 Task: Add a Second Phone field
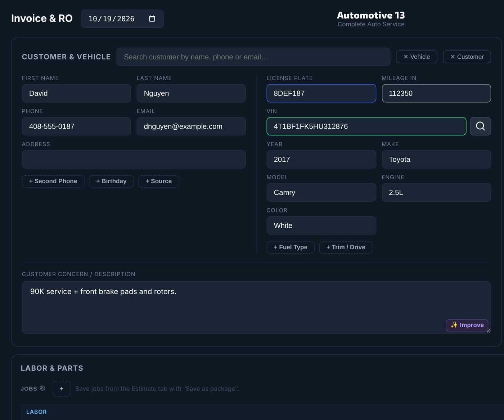53,181
